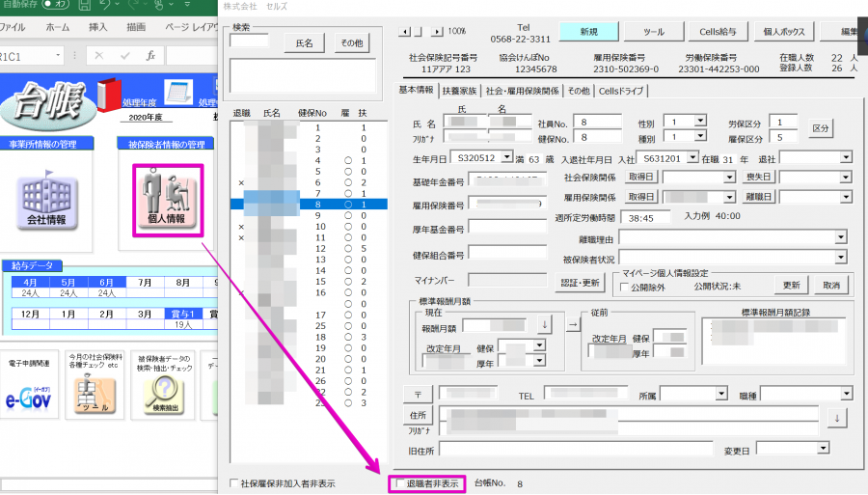
Task: Open the 所属 dropdown
Action: [x=720, y=393]
